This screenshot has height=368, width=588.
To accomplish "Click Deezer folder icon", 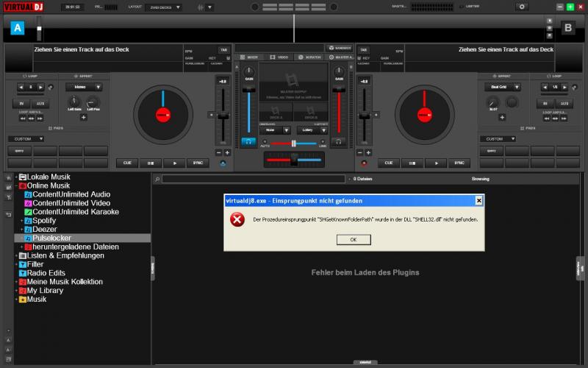I will click(28, 230).
